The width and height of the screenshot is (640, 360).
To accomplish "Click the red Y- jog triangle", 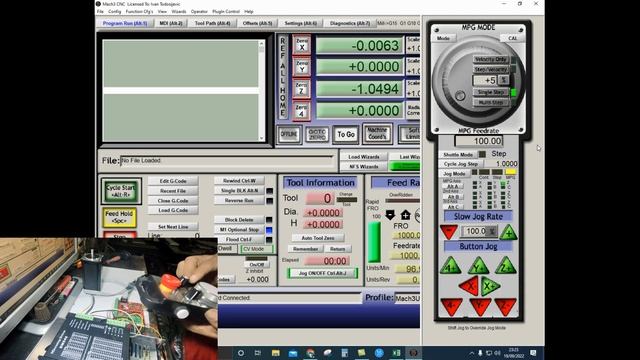I will click(479, 306).
